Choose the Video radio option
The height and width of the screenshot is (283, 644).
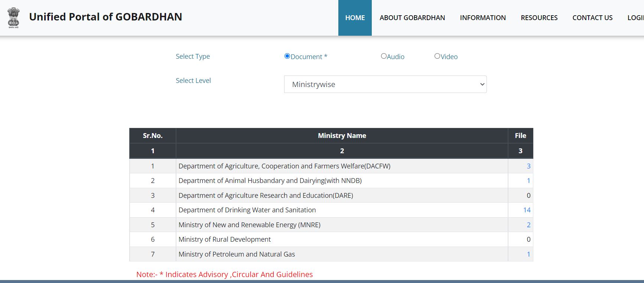(437, 56)
